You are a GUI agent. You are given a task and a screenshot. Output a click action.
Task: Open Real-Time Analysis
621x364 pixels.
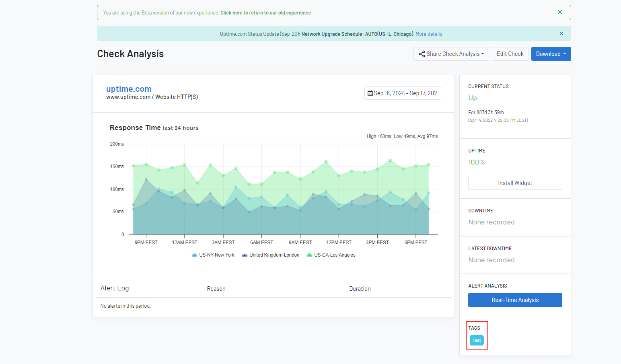(x=515, y=300)
